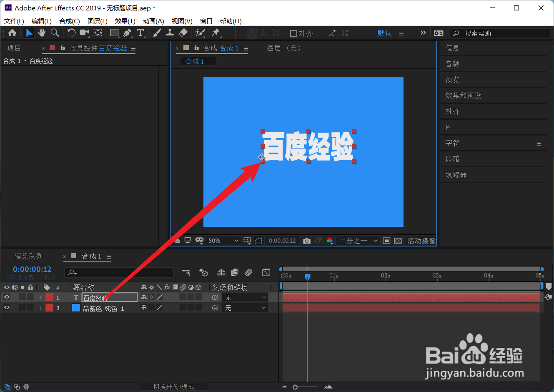Toggle the transparency grid in viewer
The image size is (554, 392).
point(398,241)
